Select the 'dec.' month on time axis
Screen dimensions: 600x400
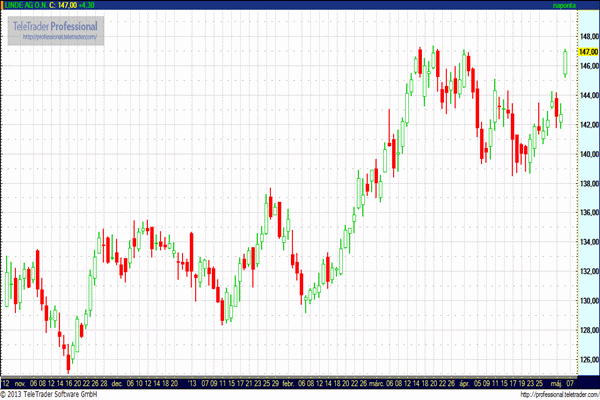tap(117, 383)
